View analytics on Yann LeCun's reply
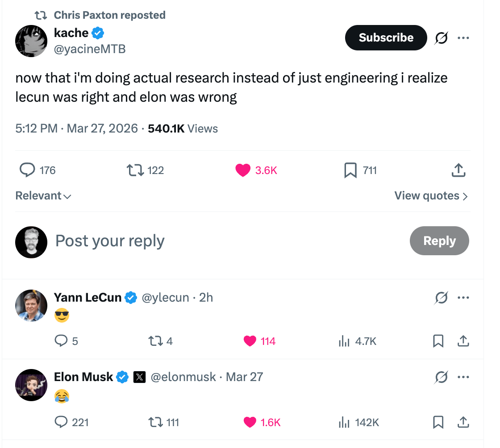This screenshot has height=448, width=500. [x=344, y=341]
